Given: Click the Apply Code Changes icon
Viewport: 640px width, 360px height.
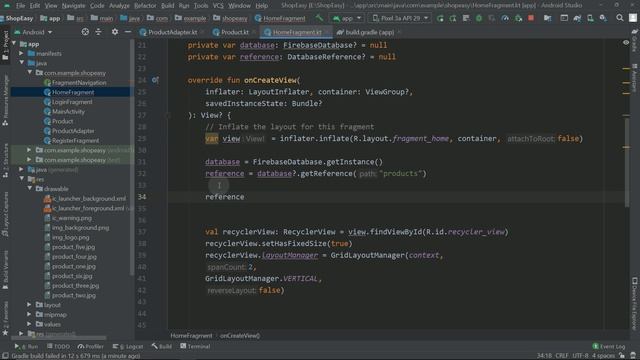Looking at the screenshot, I should 466,18.
